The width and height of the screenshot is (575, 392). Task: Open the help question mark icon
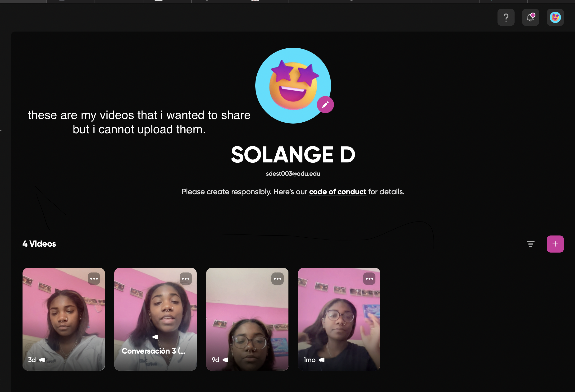click(x=506, y=17)
